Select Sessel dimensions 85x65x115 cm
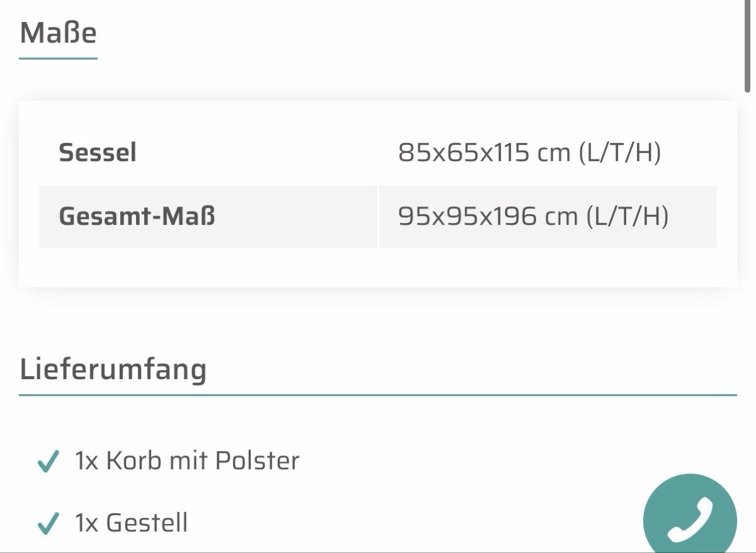The image size is (756, 553). click(529, 153)
